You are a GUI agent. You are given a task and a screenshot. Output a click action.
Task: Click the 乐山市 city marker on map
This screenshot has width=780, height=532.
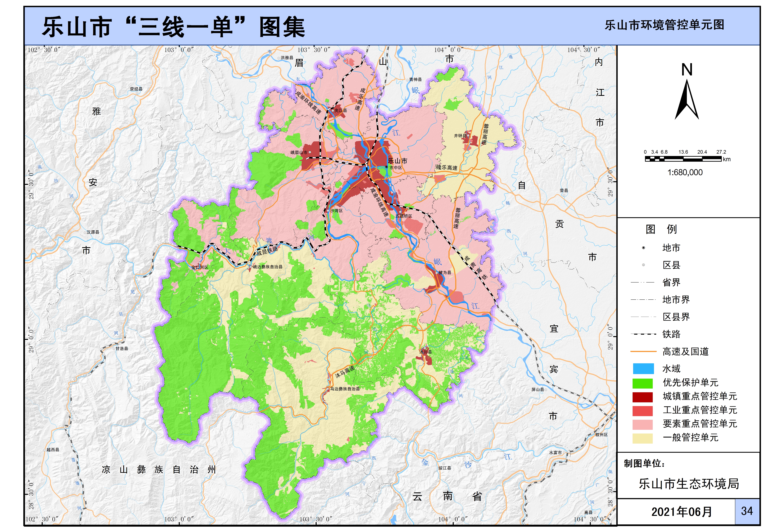[x=386, y=167]
